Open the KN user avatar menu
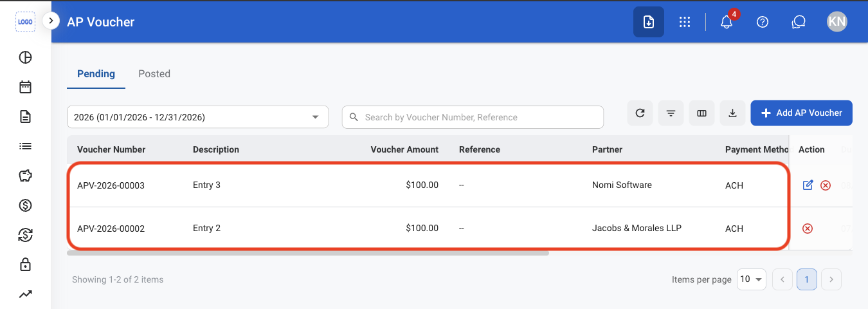 836,22
